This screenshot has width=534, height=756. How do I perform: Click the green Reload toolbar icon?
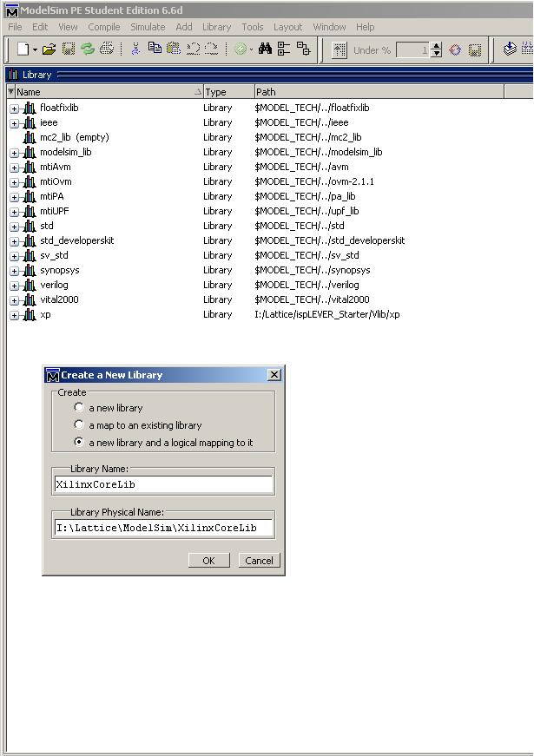(x=88, y=49)
